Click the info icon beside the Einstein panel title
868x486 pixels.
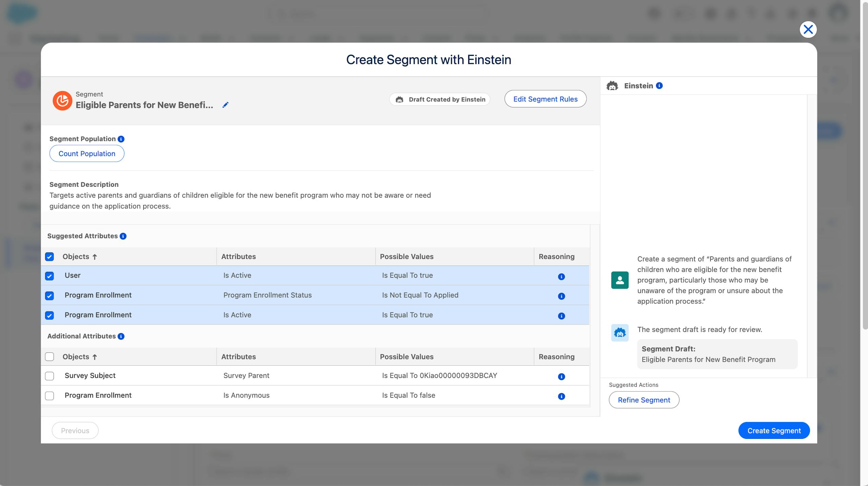659,86
